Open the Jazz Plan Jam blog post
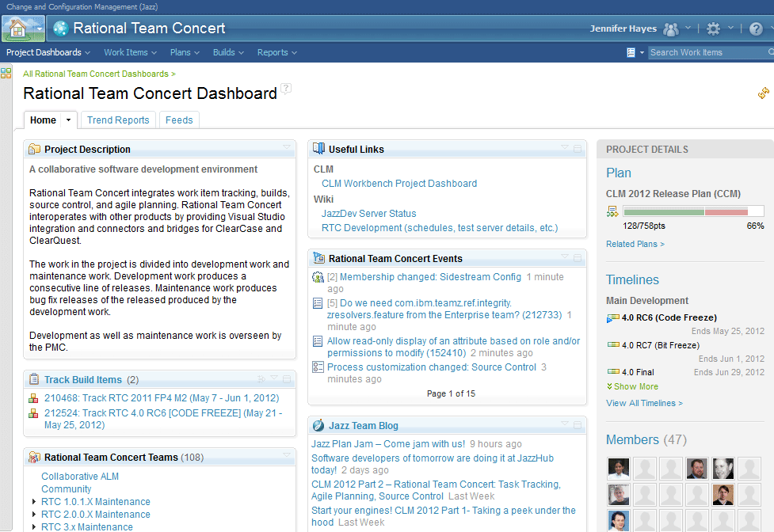774x532 pixels. click(388, 444)
